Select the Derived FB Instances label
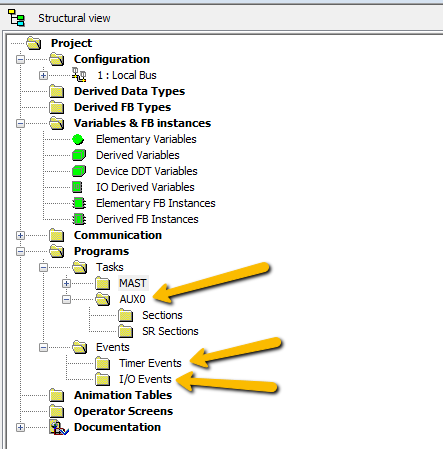 [147, 219]
